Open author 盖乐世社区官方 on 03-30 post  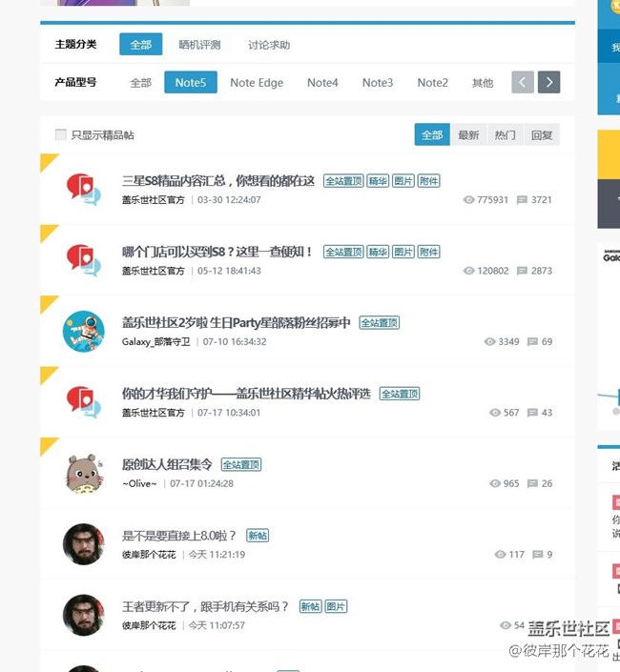153,200
